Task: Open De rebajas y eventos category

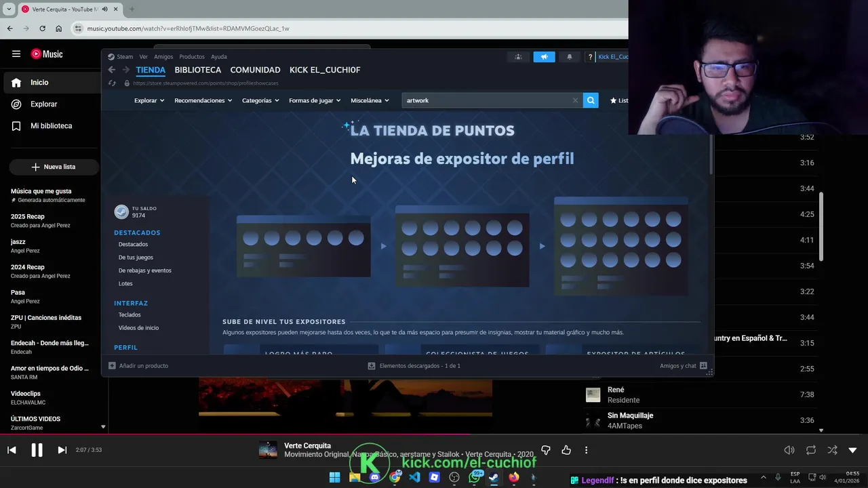Action: [145, 270]
